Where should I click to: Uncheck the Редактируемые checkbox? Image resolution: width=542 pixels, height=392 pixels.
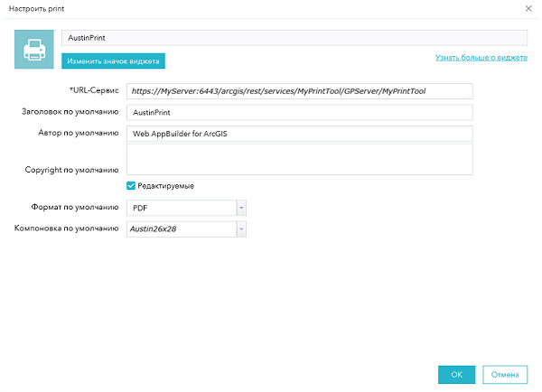click(x=132, y=186)
